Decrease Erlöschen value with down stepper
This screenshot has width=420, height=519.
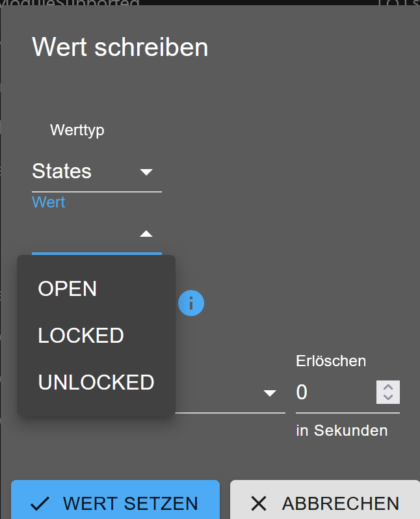tap(388, 397)
